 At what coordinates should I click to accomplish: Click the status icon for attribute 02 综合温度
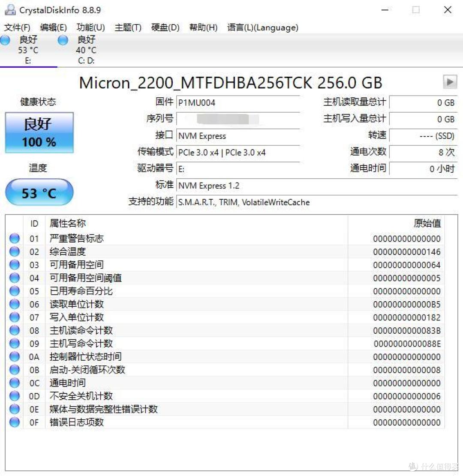coord(15,251)
